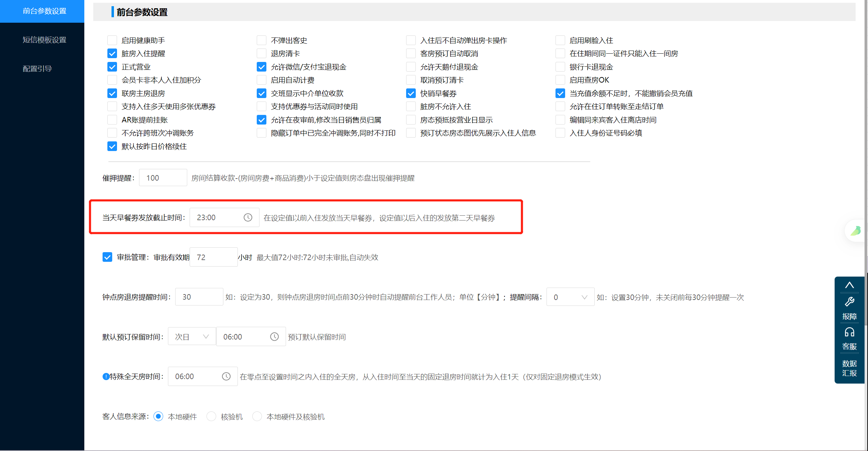Click the 钟点房退房提醒时间 field showing 30
Viewport: 868px width, 451px height.
click(x=199, y=297)
